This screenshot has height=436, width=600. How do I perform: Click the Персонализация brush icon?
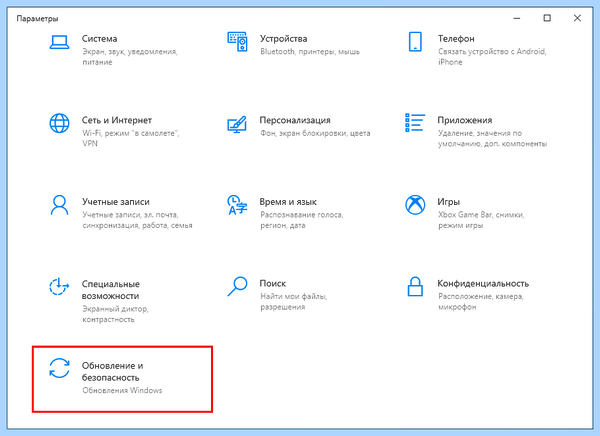pyautogui.click(x=237, y=124)
